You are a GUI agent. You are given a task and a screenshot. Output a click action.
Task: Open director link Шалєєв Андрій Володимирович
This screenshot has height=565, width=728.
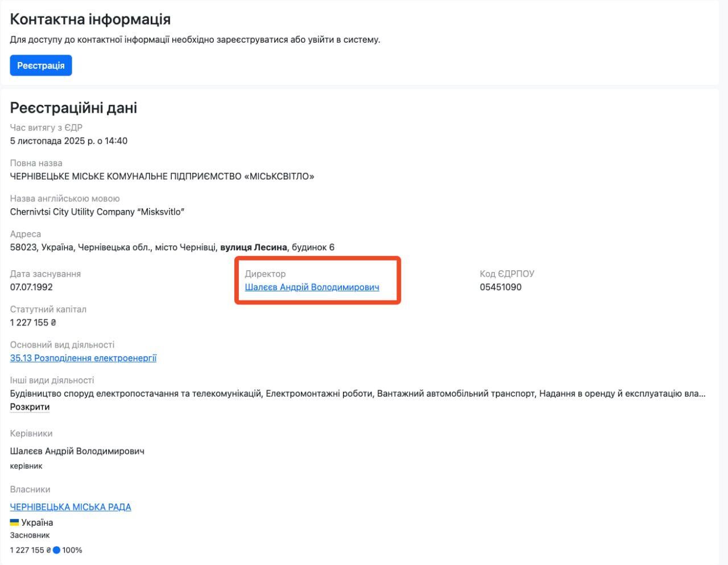312,287
